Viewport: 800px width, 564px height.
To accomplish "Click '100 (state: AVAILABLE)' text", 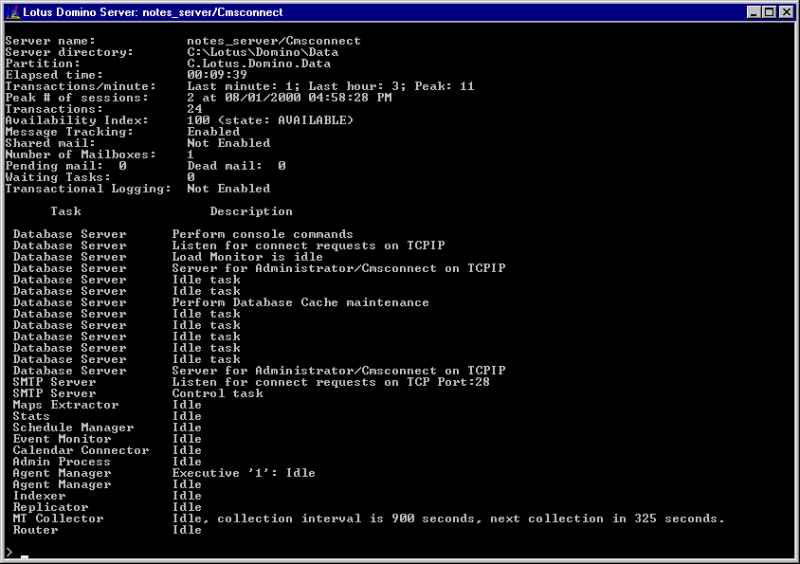I will (270, 120).
